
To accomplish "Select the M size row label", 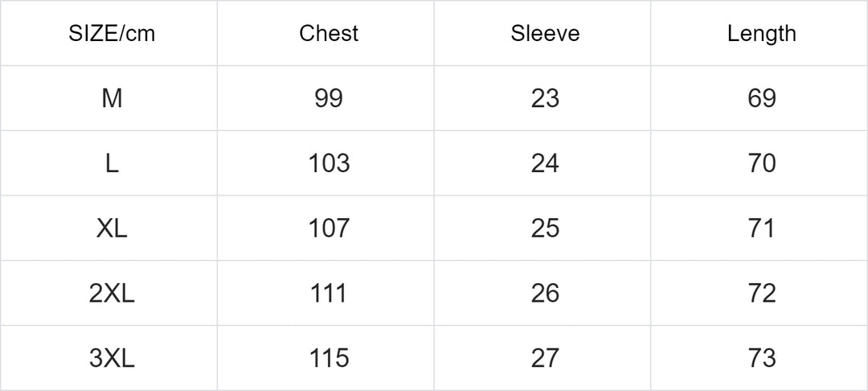I will [x=112, y=99].
